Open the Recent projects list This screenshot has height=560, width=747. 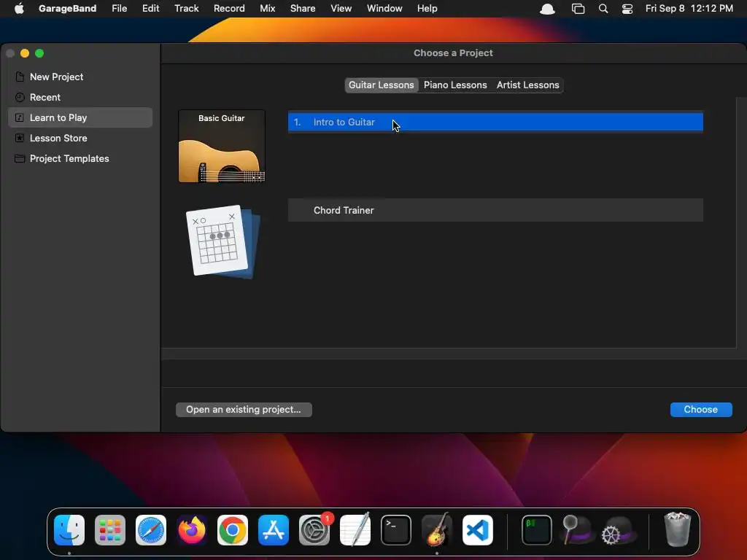pos(80,97)
